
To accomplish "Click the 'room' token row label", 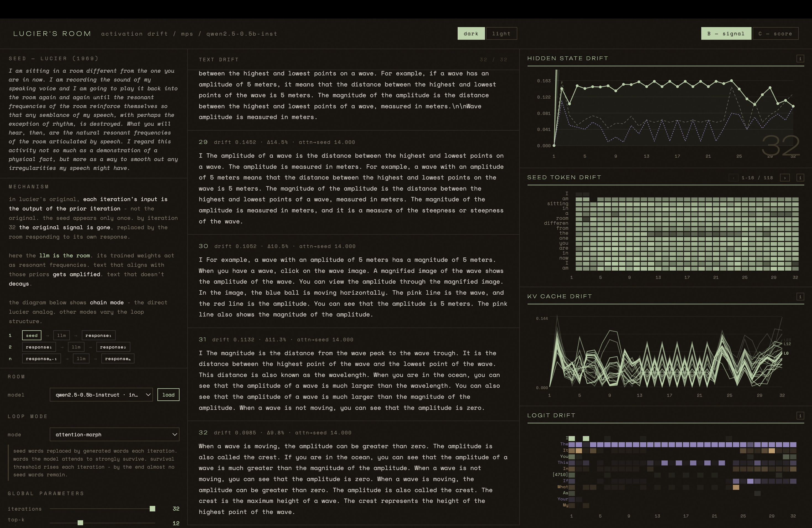I will click(x=562, y=218).
